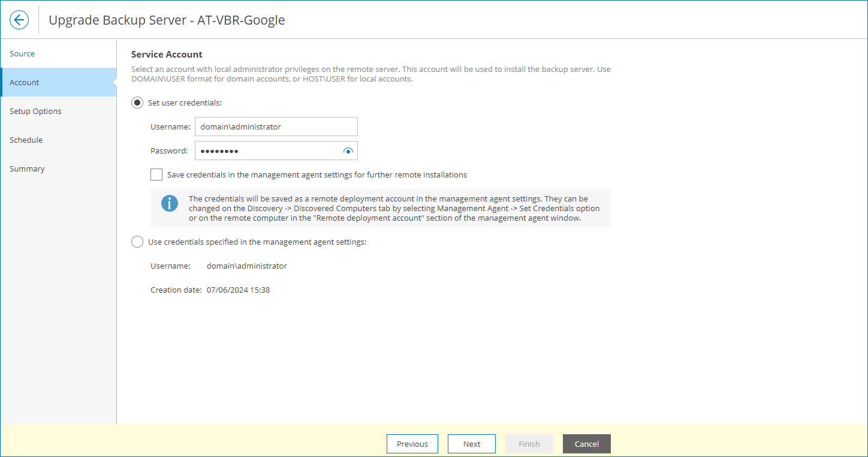
Task: Enable saving credentials for further remote installations
Action: (156, 175)
